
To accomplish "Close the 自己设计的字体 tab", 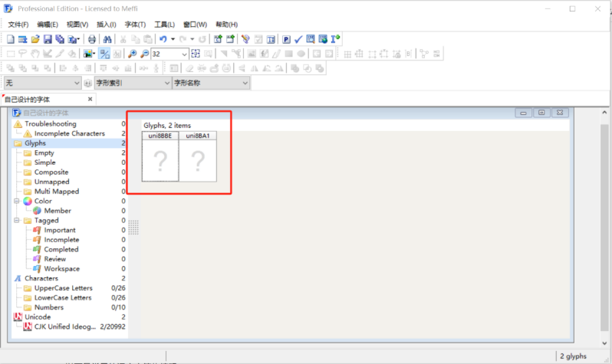I will click(x=90, y=99).
